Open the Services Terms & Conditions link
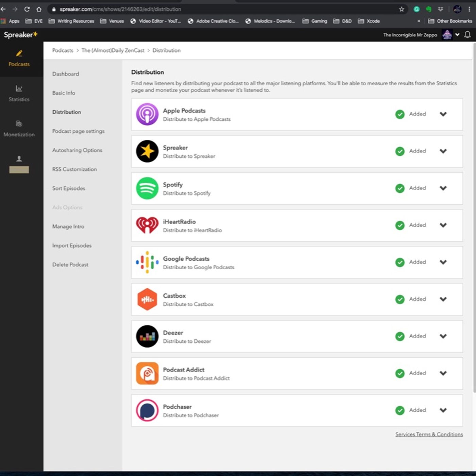This screenshot has height=476, width=476. click(x=429, y=435)
